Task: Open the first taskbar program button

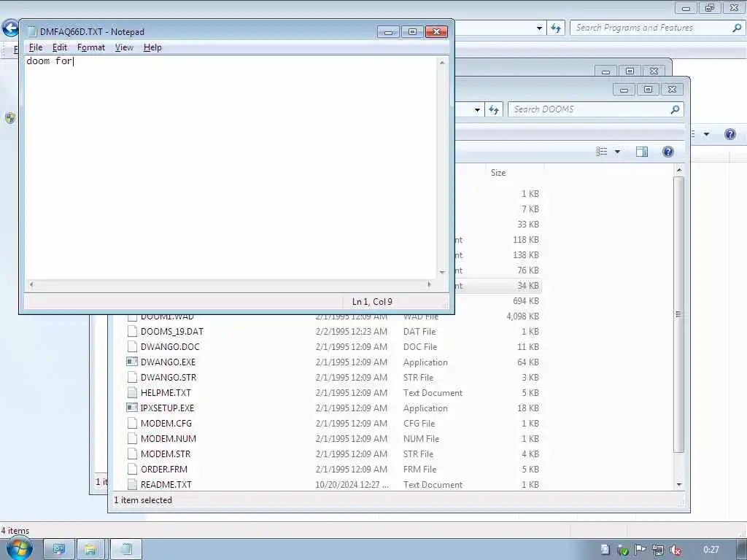Action: coord(59,550)
